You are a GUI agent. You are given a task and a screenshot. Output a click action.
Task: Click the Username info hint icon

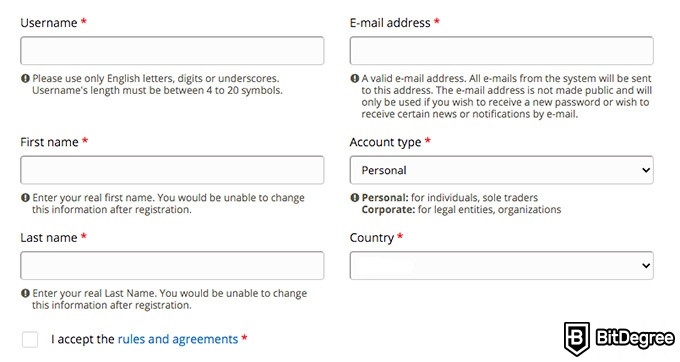pos(25,78)
